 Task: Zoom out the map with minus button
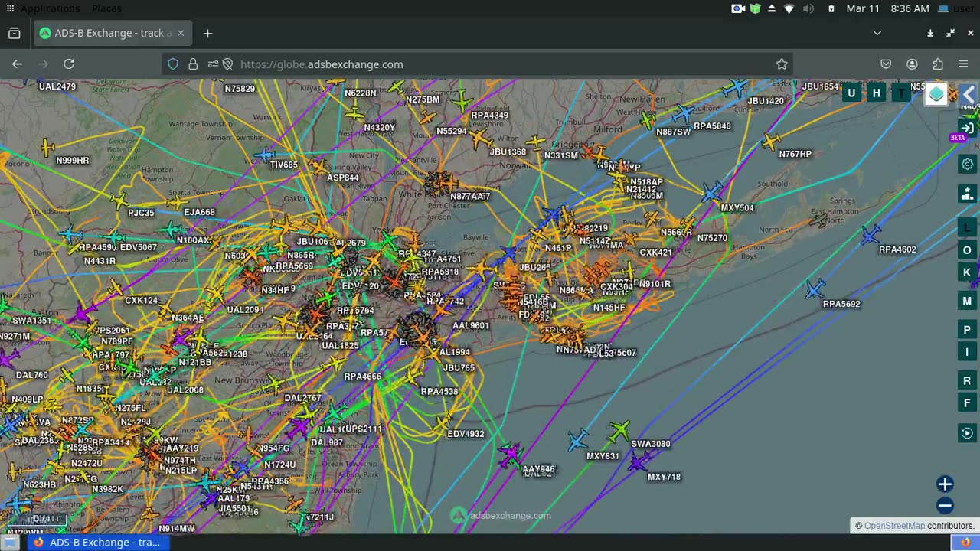(945, 505)
